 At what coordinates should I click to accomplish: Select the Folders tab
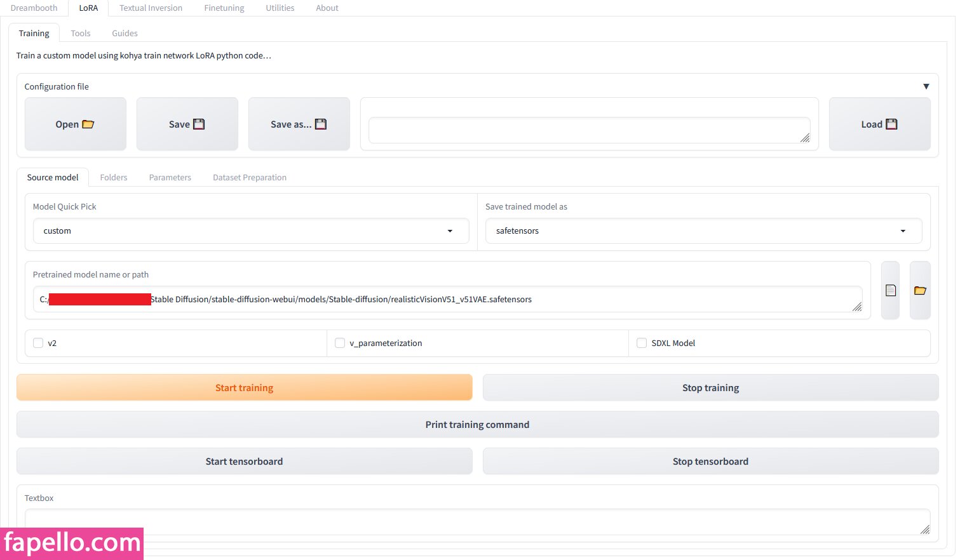pyautogui.click(x=114, y=177)
